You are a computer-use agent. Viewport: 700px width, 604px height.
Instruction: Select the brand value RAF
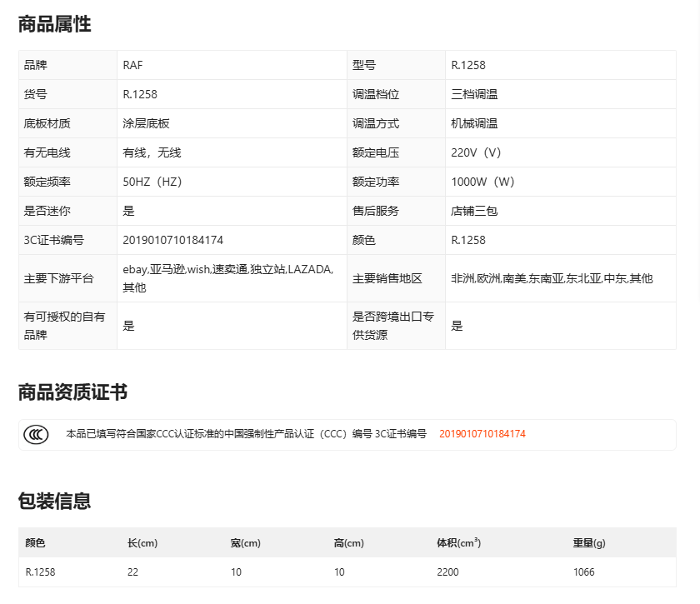[132, 65]
